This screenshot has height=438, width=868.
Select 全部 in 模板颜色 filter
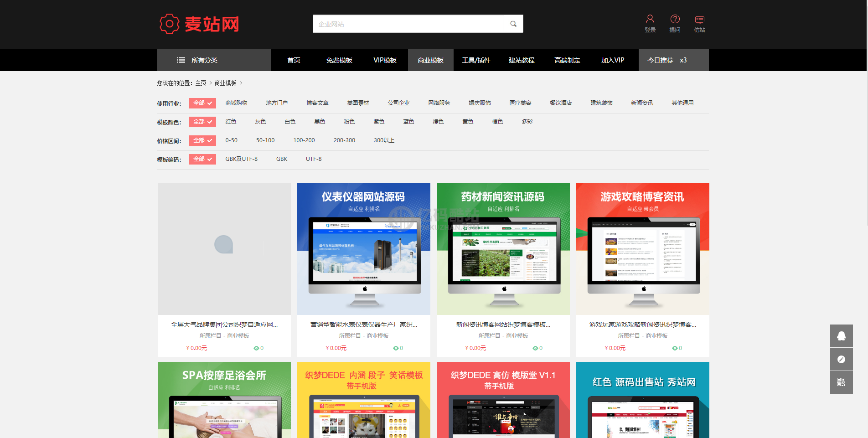click(202, 122)
